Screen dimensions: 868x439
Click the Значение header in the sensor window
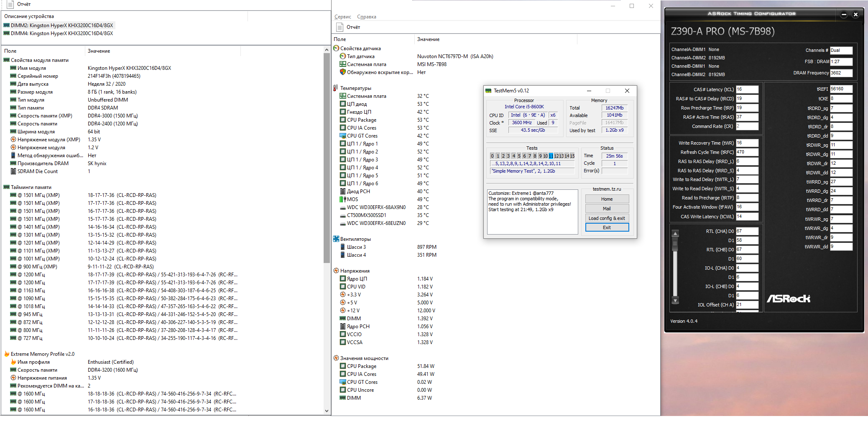(x=496, y=39)
